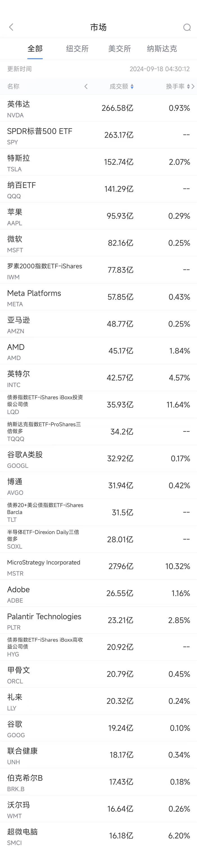Select the MicroStrategy Incorporated row
This screenshot has width=197, height=868.
98,566
